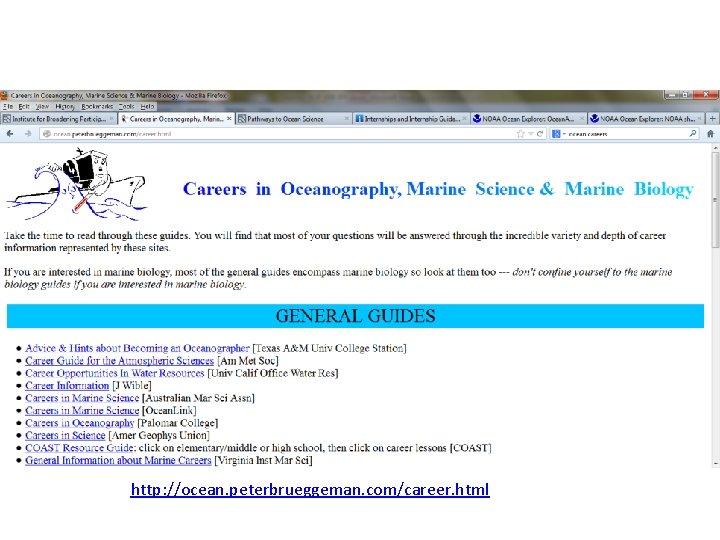Reload the page with the refresh icon
720x540 pixels.
[x=540, y=134]
